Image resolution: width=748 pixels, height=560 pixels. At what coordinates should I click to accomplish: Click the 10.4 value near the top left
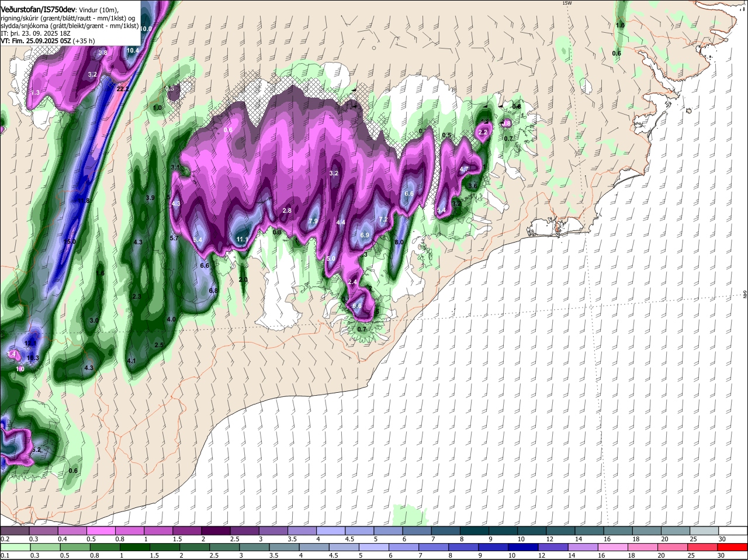click(133, 50)
